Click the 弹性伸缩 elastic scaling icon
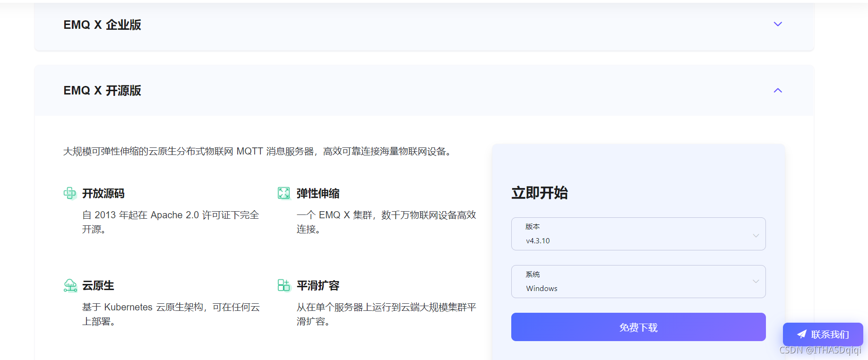The height and width of the screenshot is (360, 868). click(284, 193)
